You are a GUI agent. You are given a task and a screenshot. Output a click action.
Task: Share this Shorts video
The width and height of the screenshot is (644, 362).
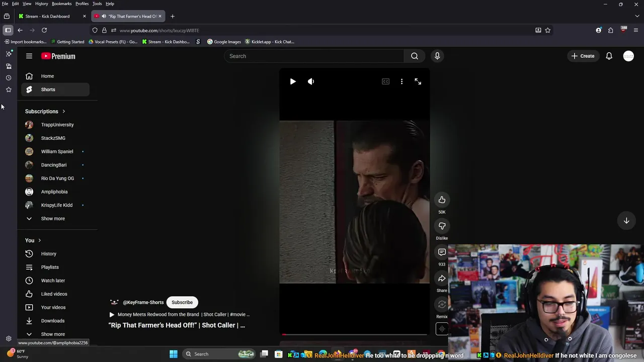coord(442,279)
